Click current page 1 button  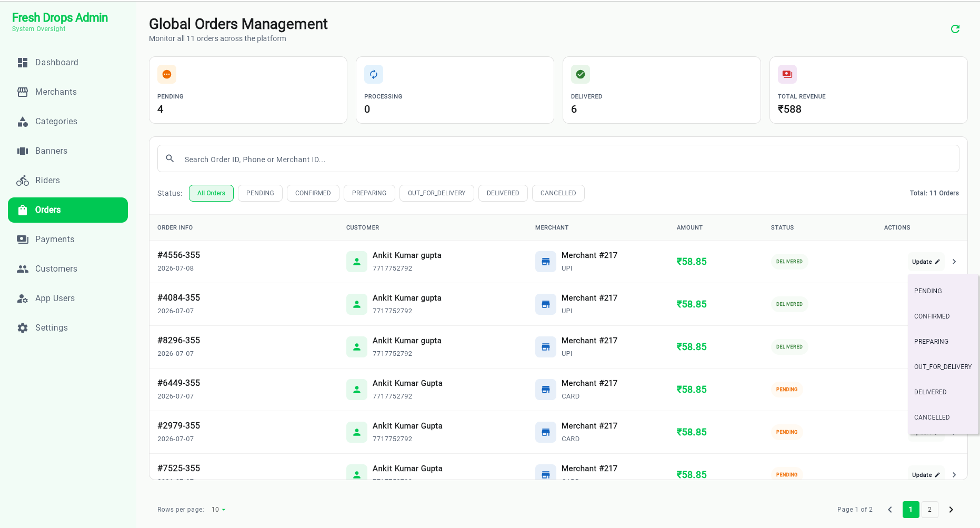click(x=911, y=510)
